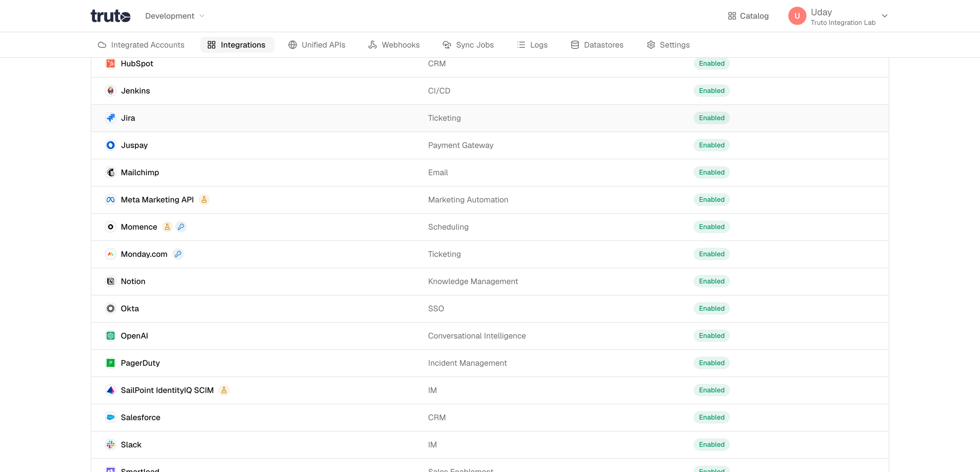Click the Juspay logo icon
Screen dimensions: 980x472
[x=111, y=145]
